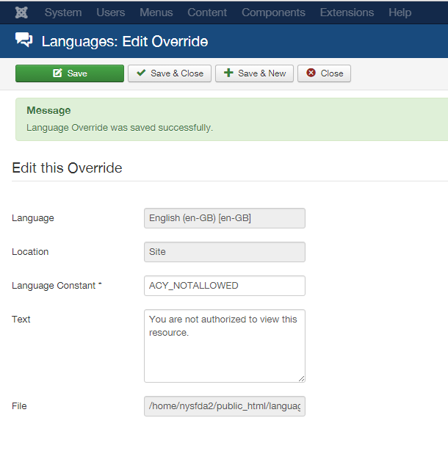The image size is (448, 476).
Task: Click Save & Close button
Action: pos(170,73)
